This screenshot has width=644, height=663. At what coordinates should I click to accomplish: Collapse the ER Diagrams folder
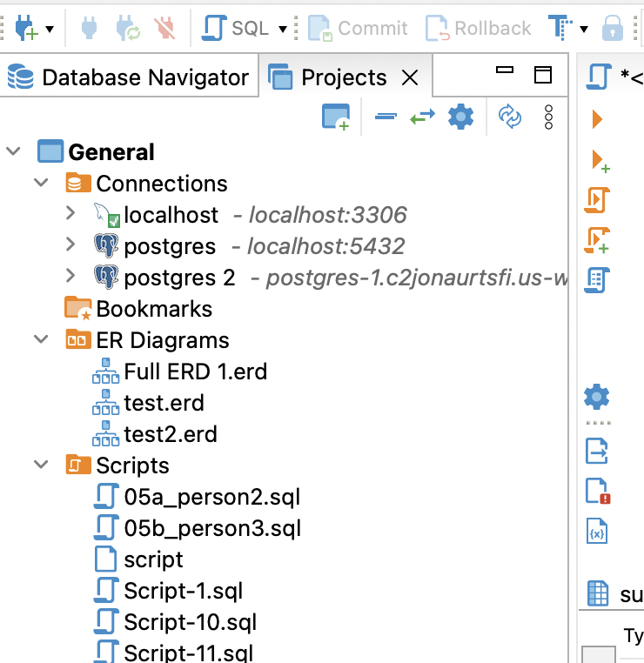point(40,340)
